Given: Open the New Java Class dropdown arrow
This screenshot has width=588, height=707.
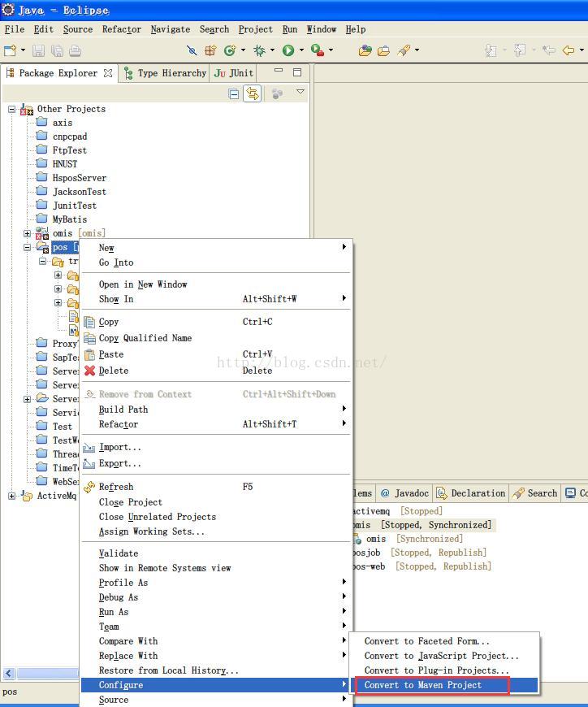Looking at the screenshot, I should click(x=244, y=50).
